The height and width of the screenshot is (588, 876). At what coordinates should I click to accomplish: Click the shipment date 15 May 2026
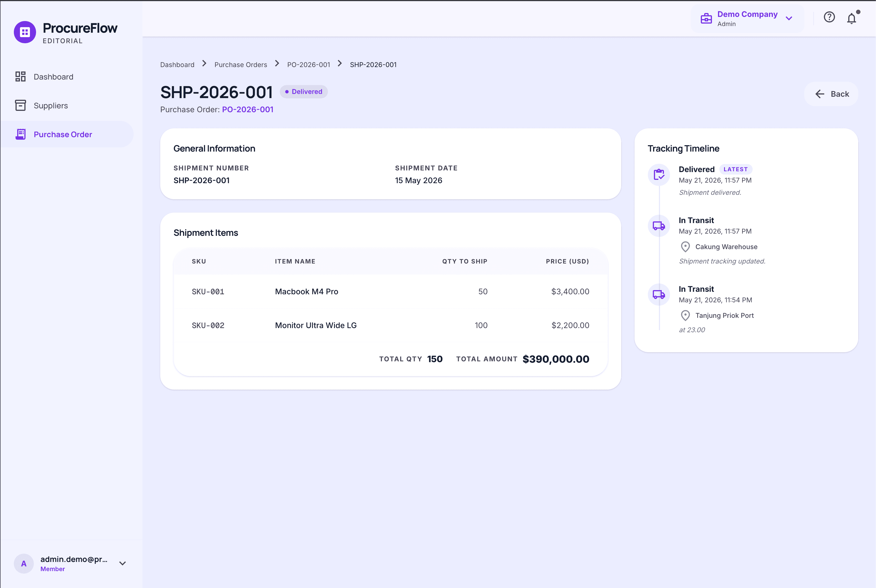(418, 180)
